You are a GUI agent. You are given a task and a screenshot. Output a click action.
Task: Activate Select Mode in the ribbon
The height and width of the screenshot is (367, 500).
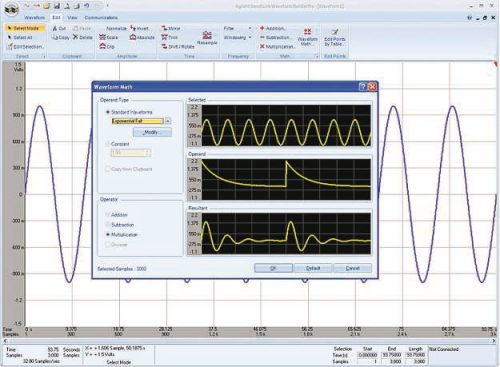24,28
